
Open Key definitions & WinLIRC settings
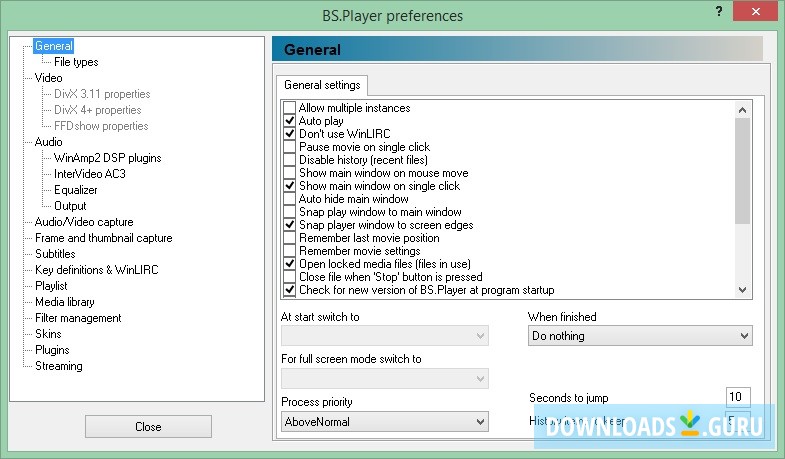click(97, 270)
